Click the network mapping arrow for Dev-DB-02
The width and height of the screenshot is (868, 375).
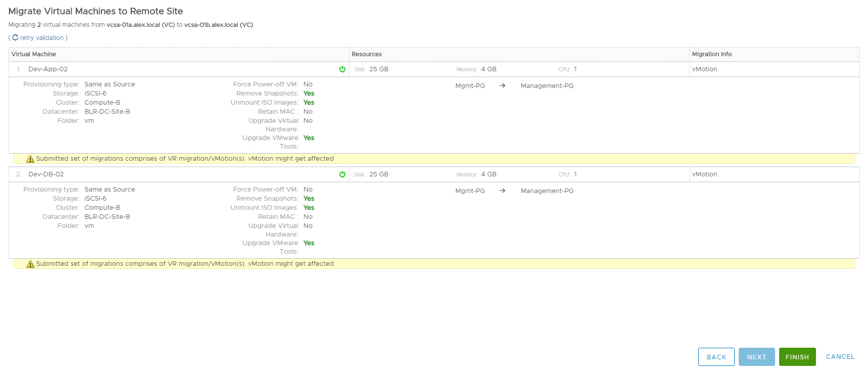coord(502,191)
